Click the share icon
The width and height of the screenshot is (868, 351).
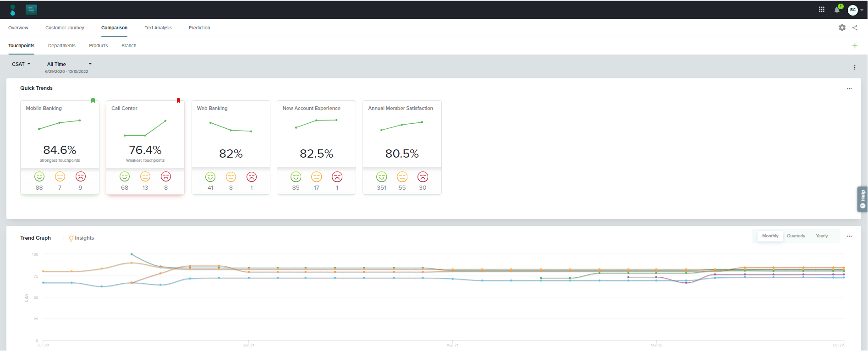tap(855, 27)
